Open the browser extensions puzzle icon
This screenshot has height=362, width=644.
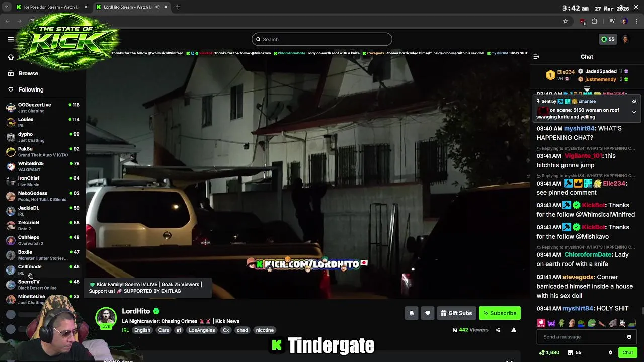coord(594,21)
